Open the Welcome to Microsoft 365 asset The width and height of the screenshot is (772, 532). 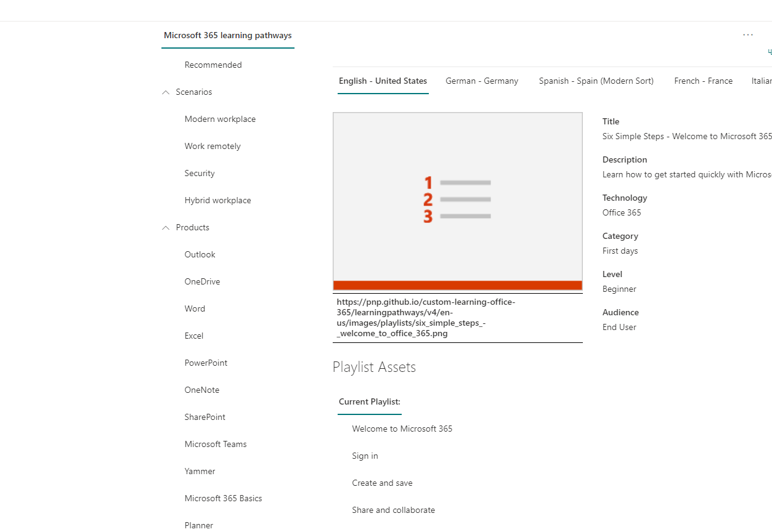(x=402, y=429)
